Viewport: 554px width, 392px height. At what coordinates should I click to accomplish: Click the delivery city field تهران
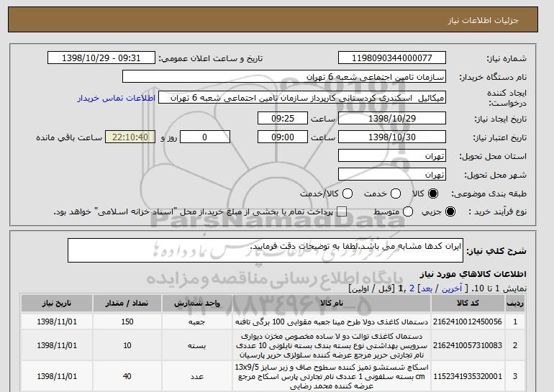click(x=392, y=175)
